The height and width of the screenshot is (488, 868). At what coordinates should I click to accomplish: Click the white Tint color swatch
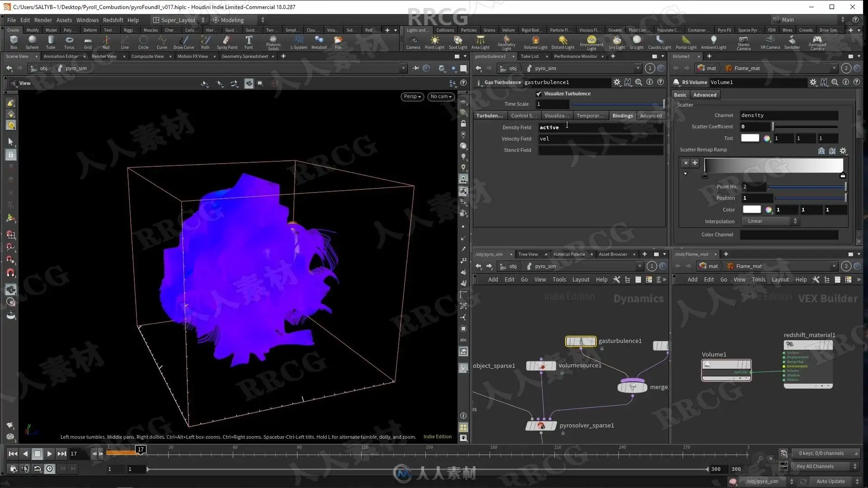coord(750,138)
